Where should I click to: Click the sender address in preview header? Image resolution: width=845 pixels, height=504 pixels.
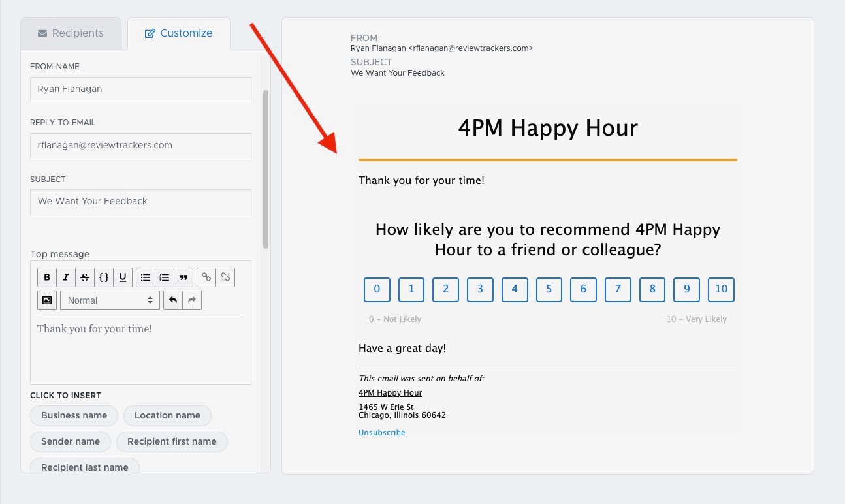[442, 48]
